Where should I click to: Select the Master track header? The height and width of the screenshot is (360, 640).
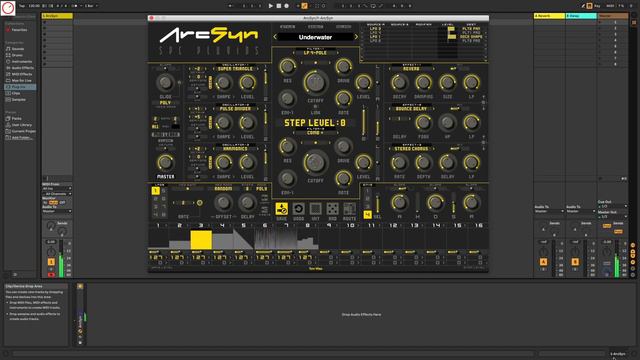pos(613,16)
